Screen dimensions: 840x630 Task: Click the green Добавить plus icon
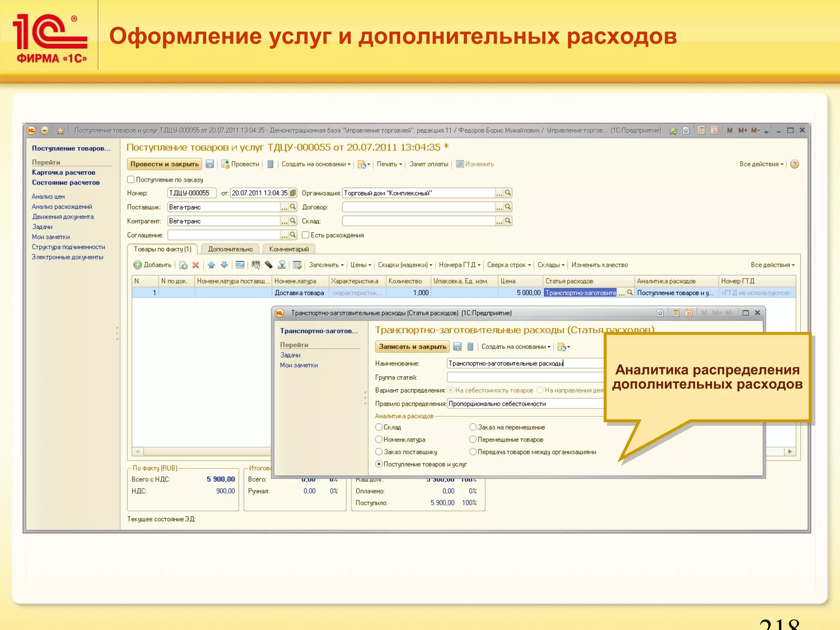tap(137, 265)
